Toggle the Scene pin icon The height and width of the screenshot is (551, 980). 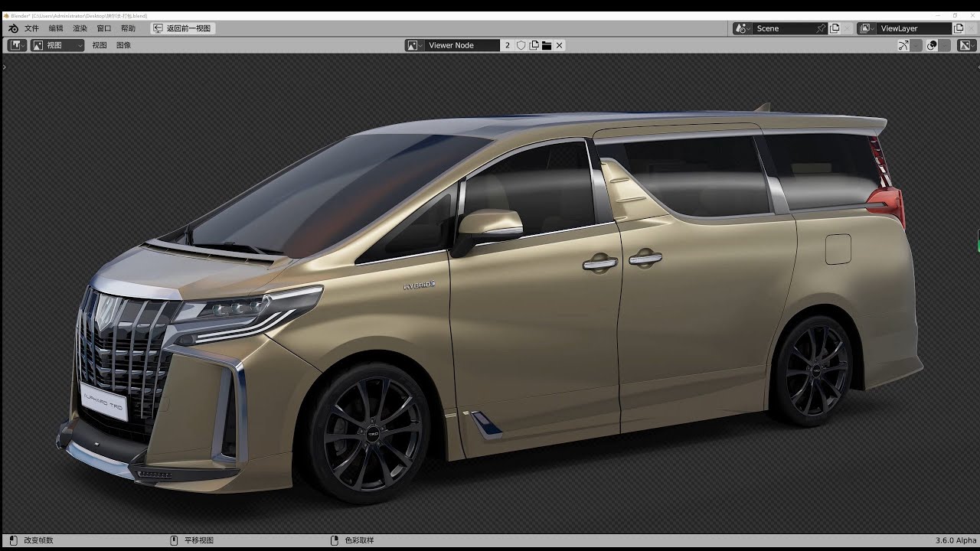pos(822,28)
